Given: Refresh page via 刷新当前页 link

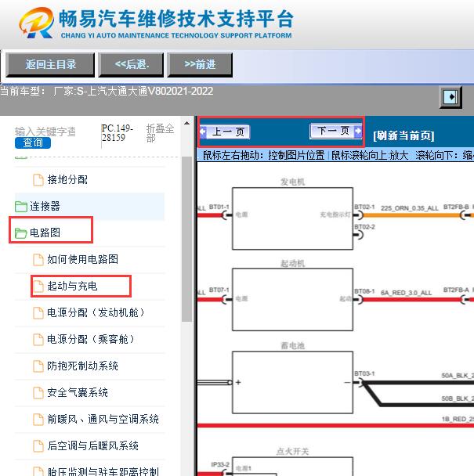Looking at the screenshot, I should tap(403, 135).
